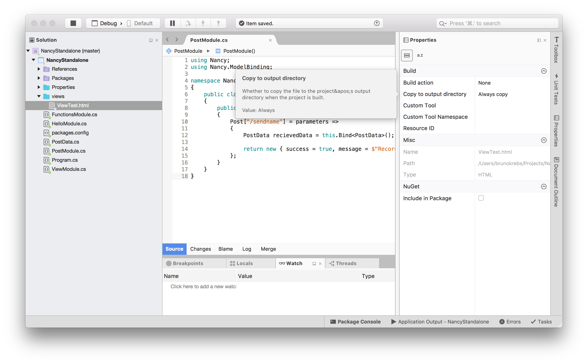Collapse the NuGet properties section
The image size is (588, 364).
(x=543, y=187)
